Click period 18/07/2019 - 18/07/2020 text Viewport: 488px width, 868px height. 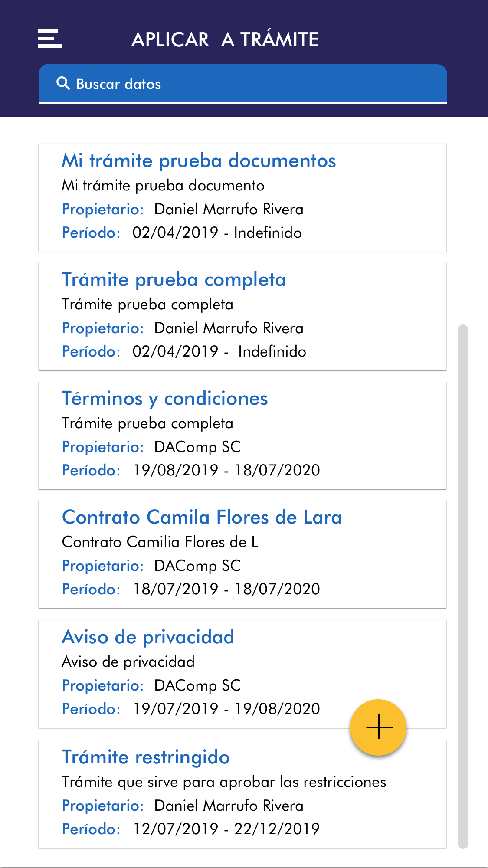[226, 589]
